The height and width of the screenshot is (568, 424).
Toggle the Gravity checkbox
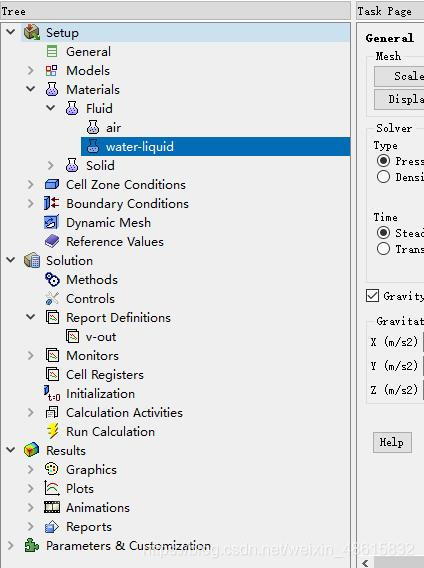coord(372,296)
